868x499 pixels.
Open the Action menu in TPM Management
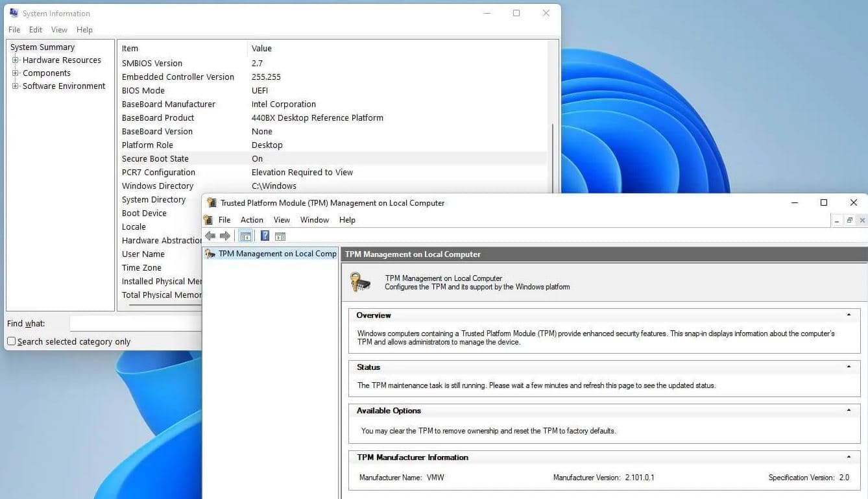252,220
